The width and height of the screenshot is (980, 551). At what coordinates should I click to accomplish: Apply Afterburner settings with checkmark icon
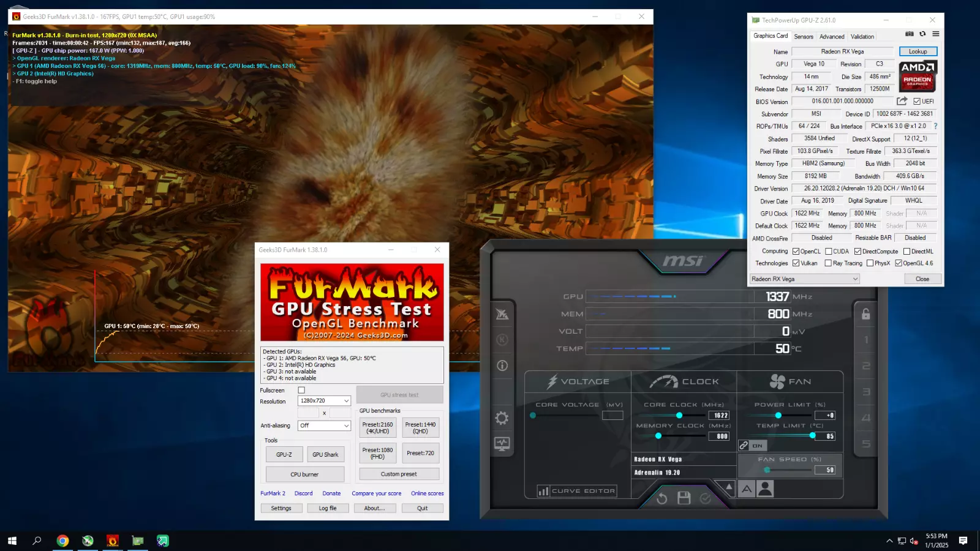tap(706, 498)
